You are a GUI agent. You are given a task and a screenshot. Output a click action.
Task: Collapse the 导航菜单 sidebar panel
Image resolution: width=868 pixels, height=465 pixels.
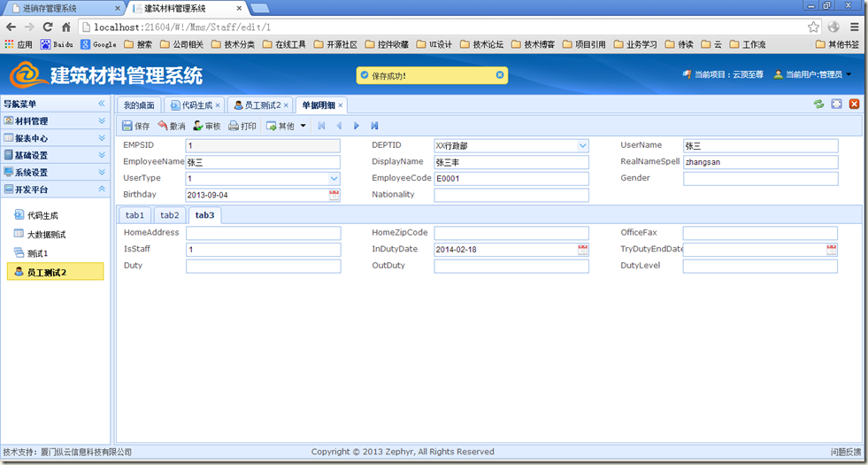click(102, 104)
